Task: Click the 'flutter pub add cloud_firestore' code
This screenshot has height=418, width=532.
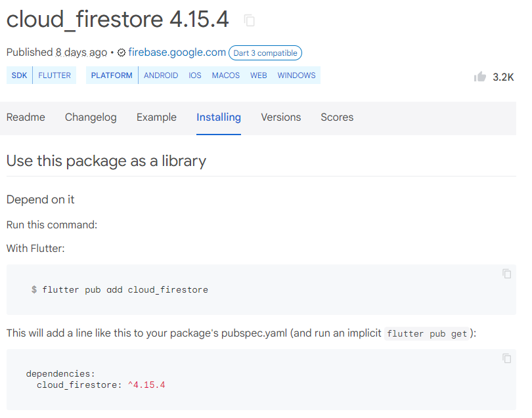Action: tap(125, 290)
